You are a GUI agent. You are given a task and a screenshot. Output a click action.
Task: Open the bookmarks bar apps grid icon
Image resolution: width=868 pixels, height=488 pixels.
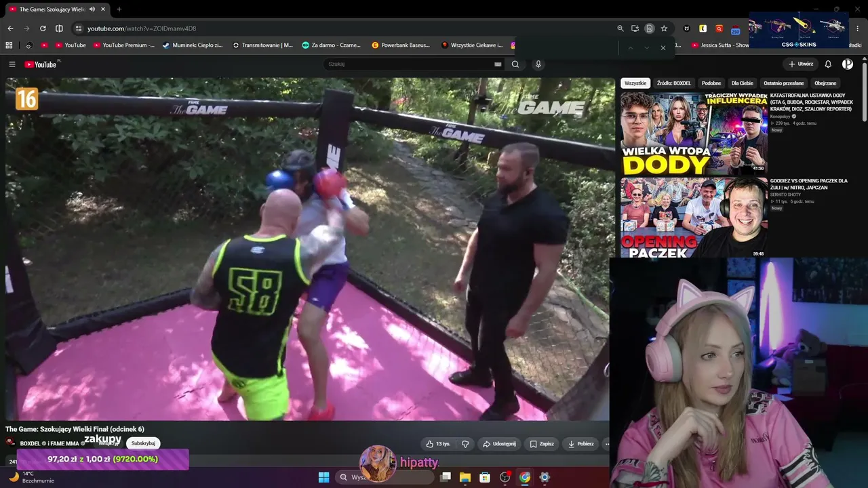pyautogui.click(x=9, y=45)
